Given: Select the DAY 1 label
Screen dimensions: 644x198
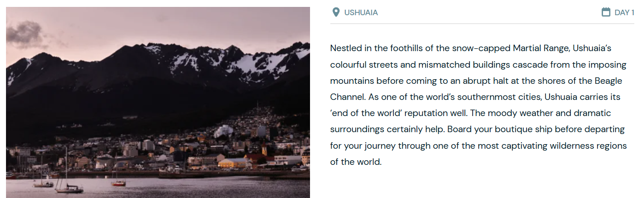Looking at the screenshot, I should pyautogui.click(x=624, y=13).
